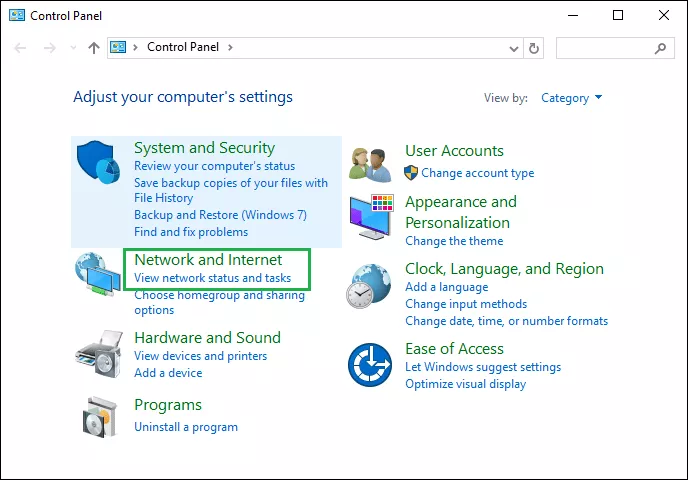Click the User Accounts people icon

pyautogui.click(x=371, y=165)
